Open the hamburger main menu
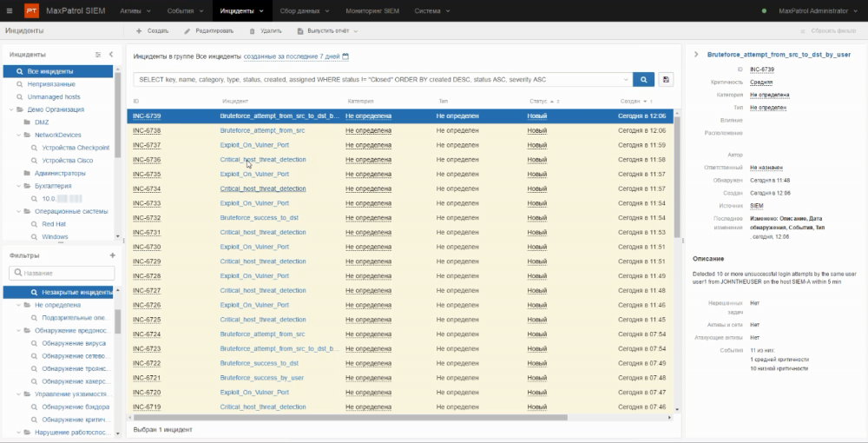This screenshot has width=868, height=443. (x=8, y=11)
